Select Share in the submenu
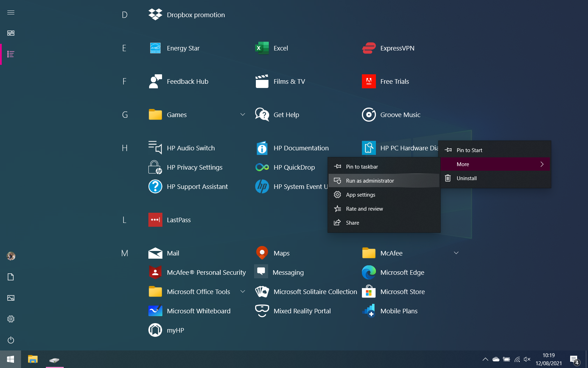This screenshot has height=368, width=588. [384, 223]
